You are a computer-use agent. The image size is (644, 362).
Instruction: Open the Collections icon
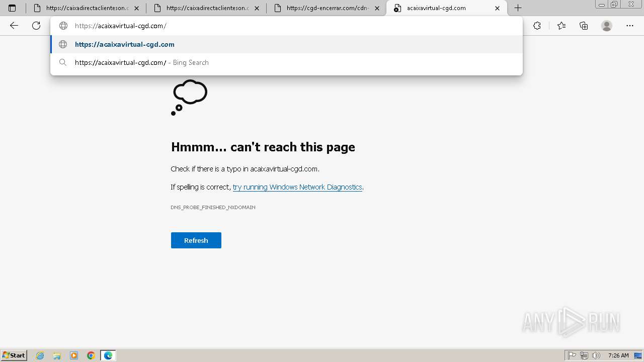pos(584,26)
